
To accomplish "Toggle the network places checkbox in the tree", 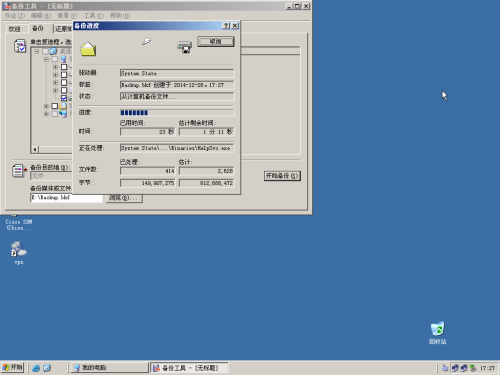I will pos(55,114).
